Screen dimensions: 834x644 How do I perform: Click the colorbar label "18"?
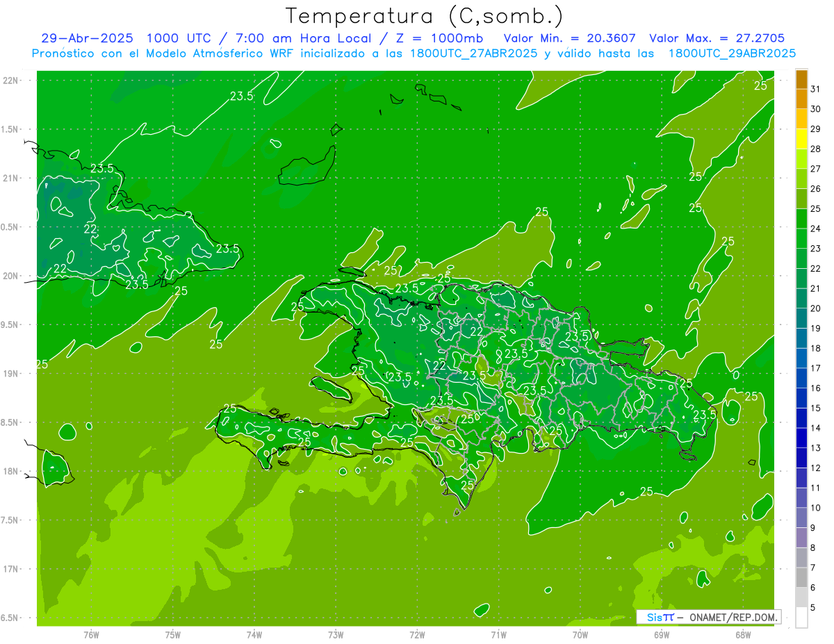[816, 348]
